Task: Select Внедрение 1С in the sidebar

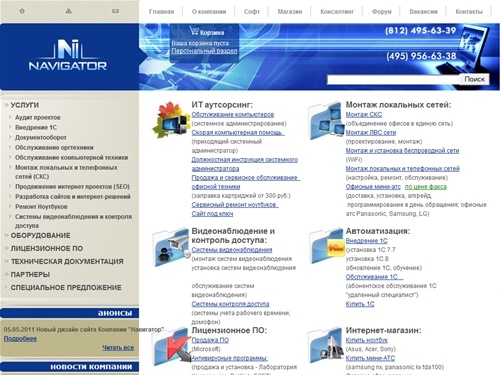Action: coord(36,127)
